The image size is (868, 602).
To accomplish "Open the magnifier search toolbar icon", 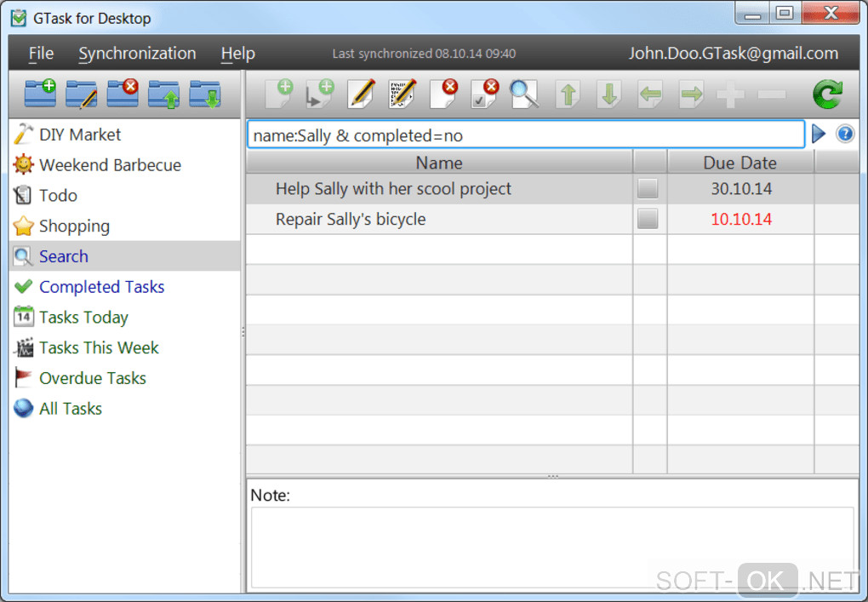I will [524, 94].
